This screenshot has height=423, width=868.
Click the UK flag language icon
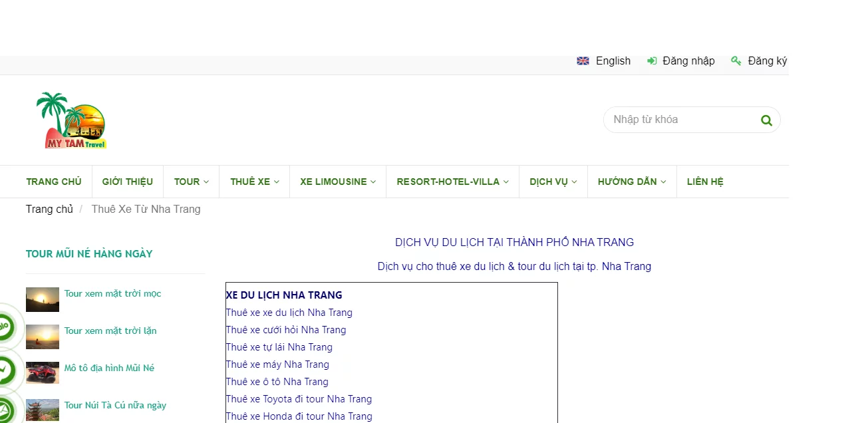point(583,61)
